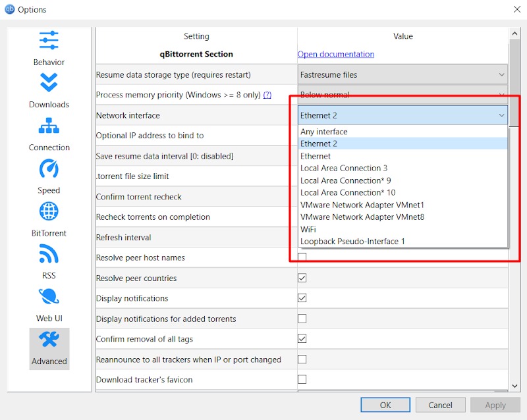Select Resume data storage type row label
This screenshot has height=420, width=527.
(173, 74)
